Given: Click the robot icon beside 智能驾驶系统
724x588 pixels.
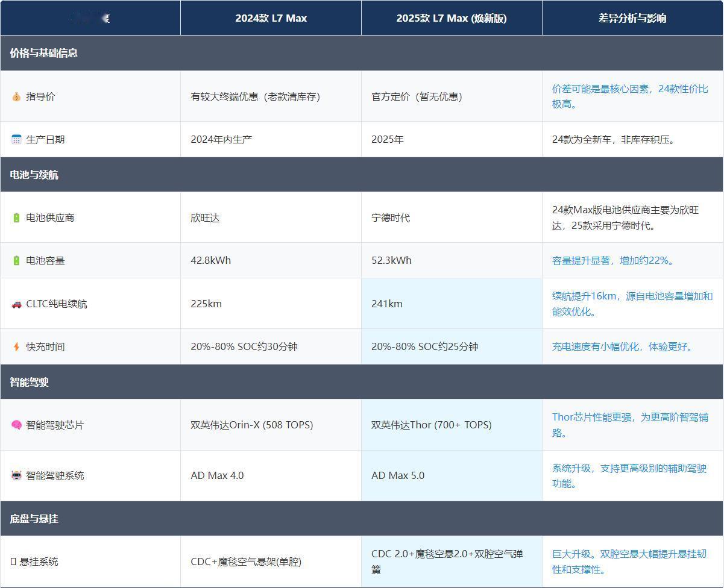Looking at the screenshot, I should [16, 475].
